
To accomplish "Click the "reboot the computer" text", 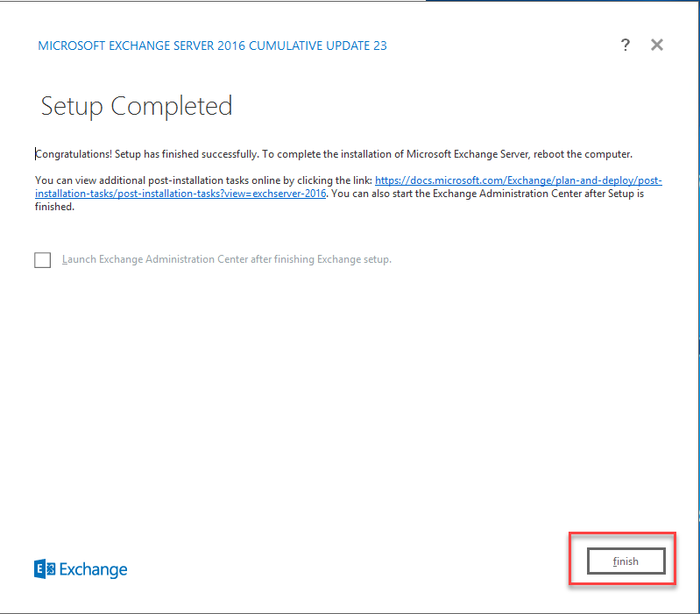I will click(581, 154).
